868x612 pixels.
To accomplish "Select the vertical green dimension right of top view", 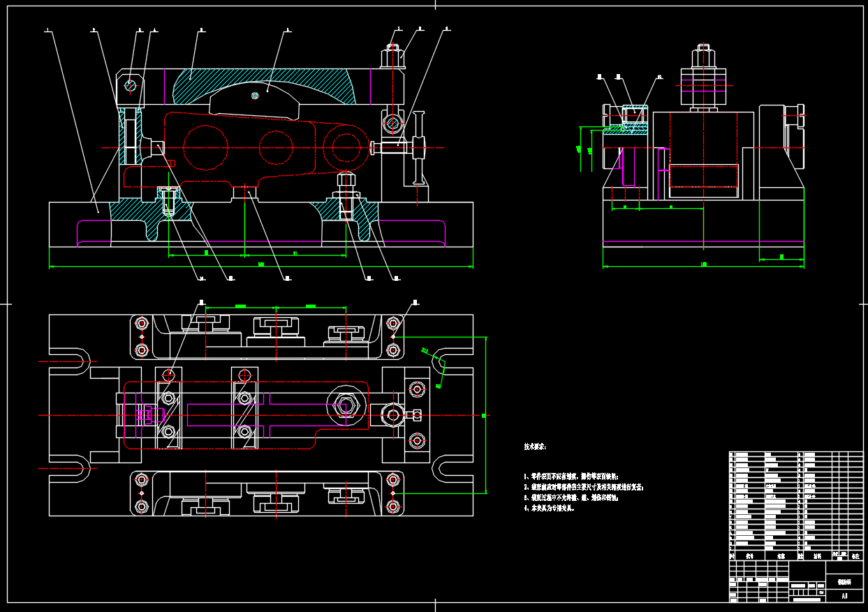I will click(485, 415).
